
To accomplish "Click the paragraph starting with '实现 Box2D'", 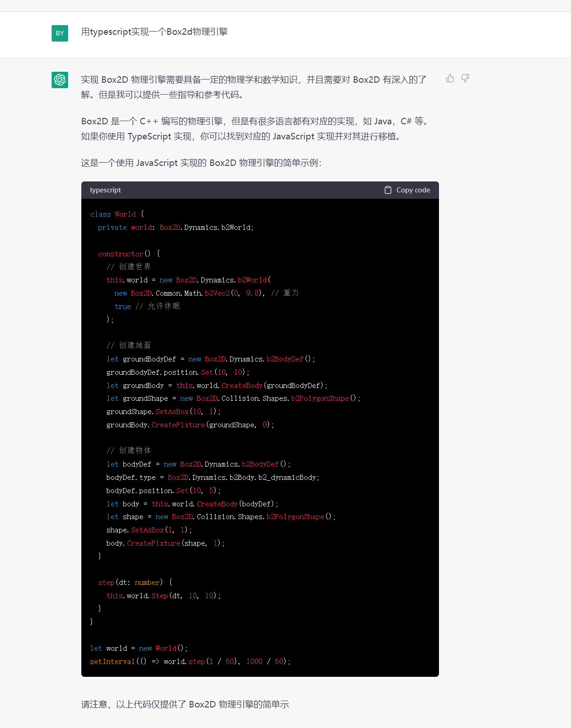I will [x=254, y=87].
